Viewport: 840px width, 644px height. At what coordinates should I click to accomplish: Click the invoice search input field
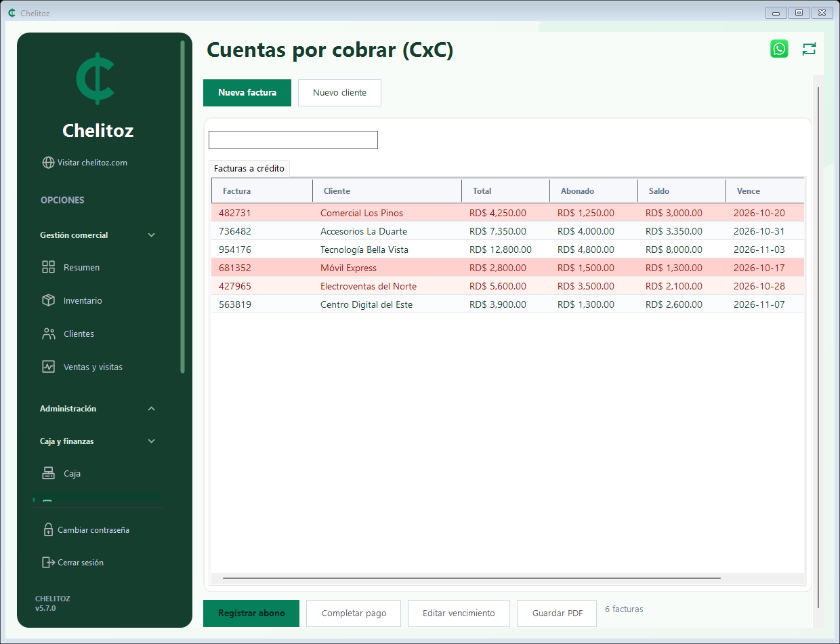point(293,140)
